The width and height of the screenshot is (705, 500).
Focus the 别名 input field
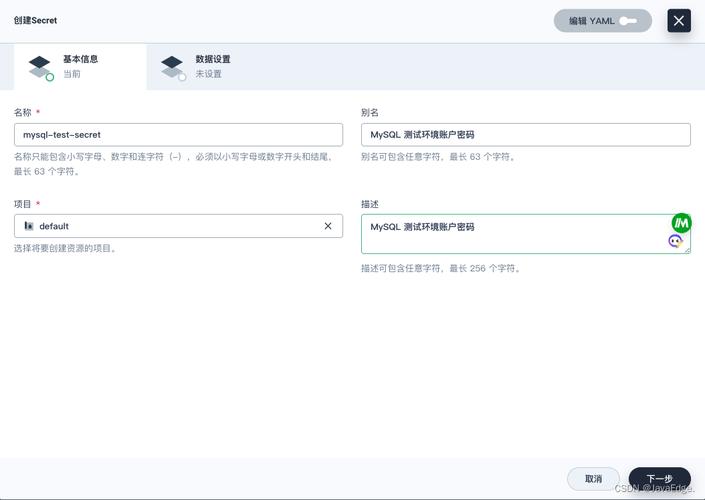526,135
